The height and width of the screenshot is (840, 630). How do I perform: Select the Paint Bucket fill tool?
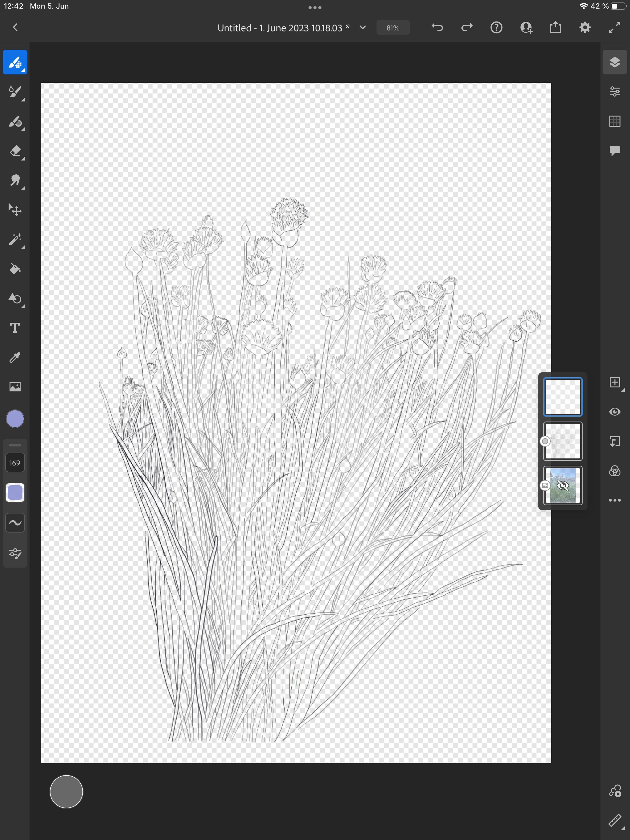(x=15, y=269)
